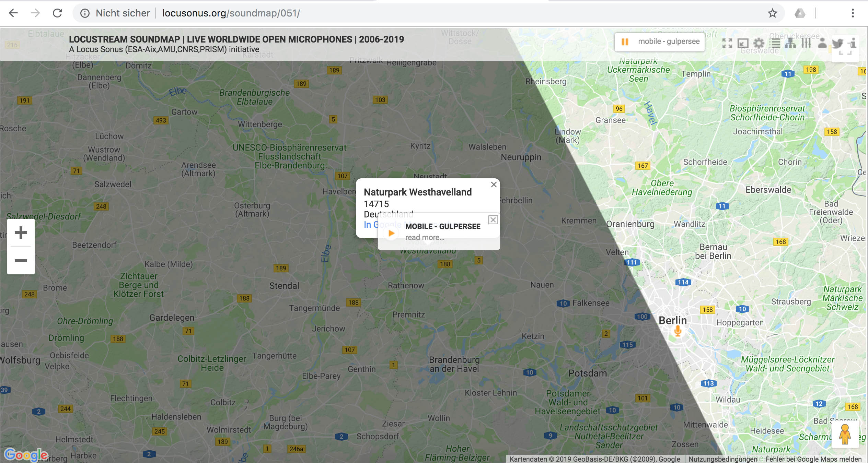Click the Potsdam city label
Image resolution: width=868 pixels, height=463 pixels.
588,373
